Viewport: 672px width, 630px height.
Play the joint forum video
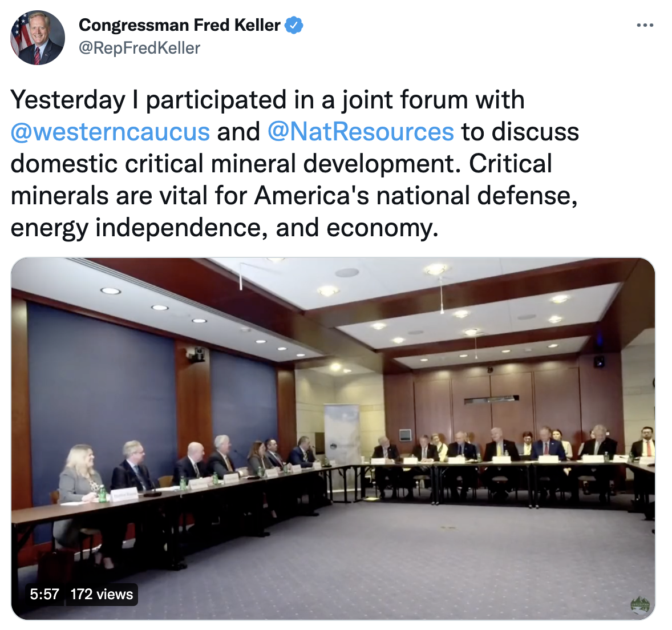333,438
